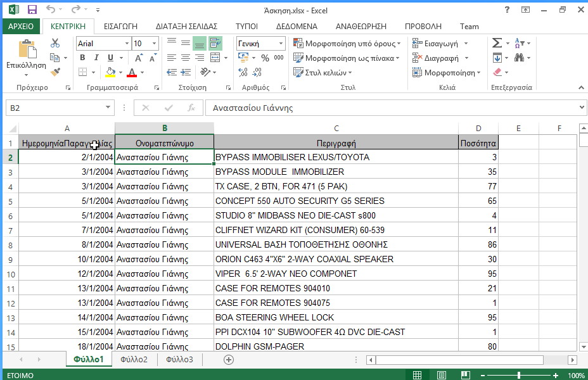588x380 pixels.
Task: Align cell content to the top
Action: pyautogui.click(x=171, y=43)
